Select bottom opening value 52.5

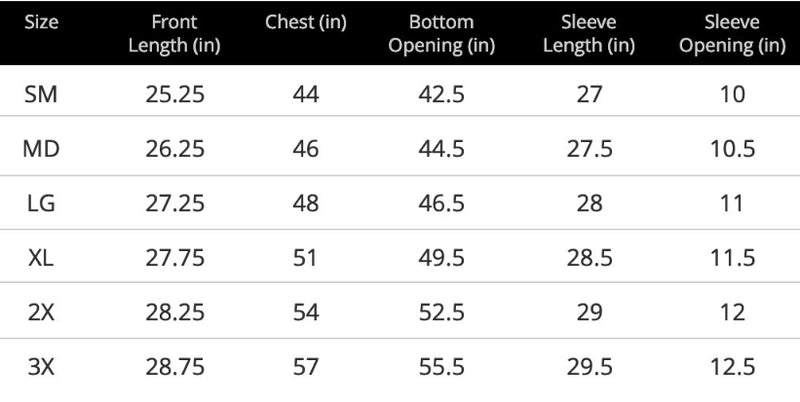[442, 312]
